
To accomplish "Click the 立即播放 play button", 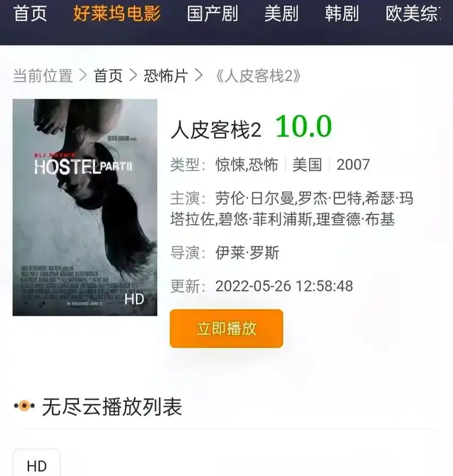I will click(226, 328).
